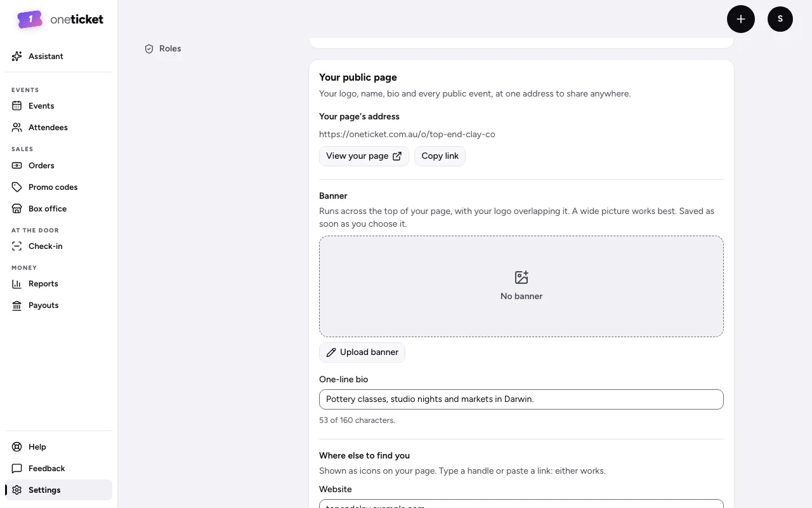Click the Reports bar chart icon

coord(17,284)
